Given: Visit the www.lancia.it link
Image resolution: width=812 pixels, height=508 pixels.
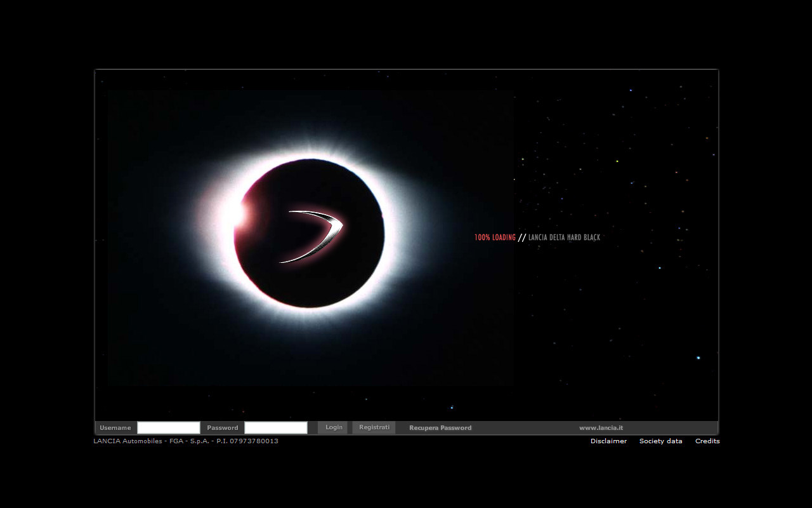Looking at the screenshot, I should (x=601, y=428).
